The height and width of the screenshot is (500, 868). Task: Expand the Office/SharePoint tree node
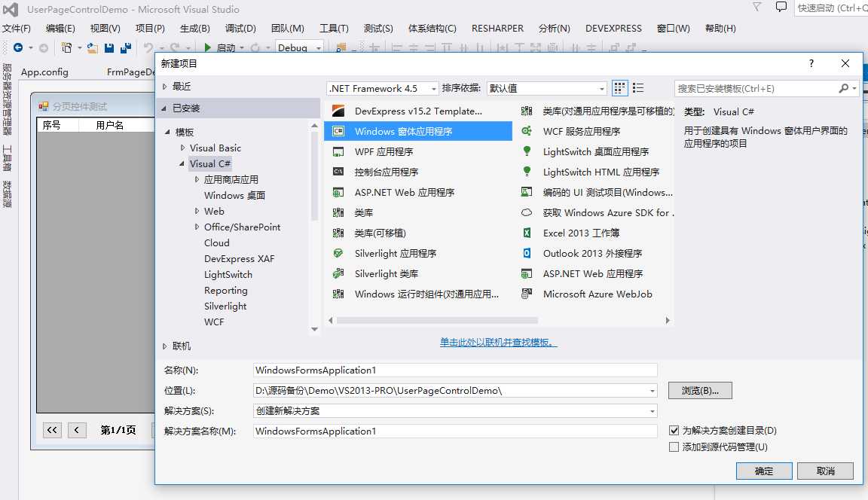(197, 227)
